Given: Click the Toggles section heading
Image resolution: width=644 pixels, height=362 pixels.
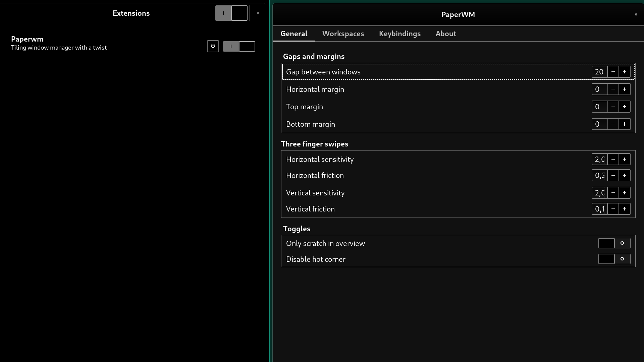Looking at the screenshot, I should [297, 229].
